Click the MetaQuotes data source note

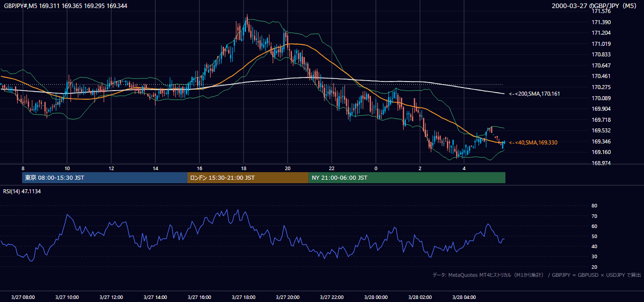[x=537, y=275]
